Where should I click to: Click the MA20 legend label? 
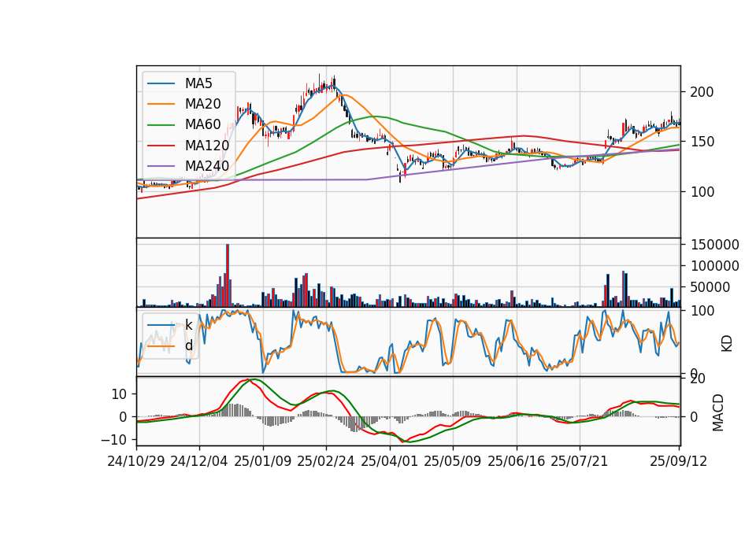202,104
